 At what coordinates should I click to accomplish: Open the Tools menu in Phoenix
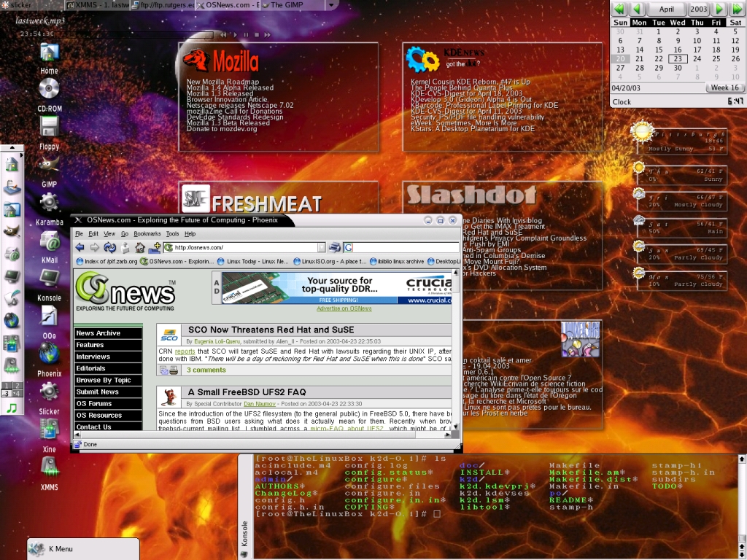point(172,234)
